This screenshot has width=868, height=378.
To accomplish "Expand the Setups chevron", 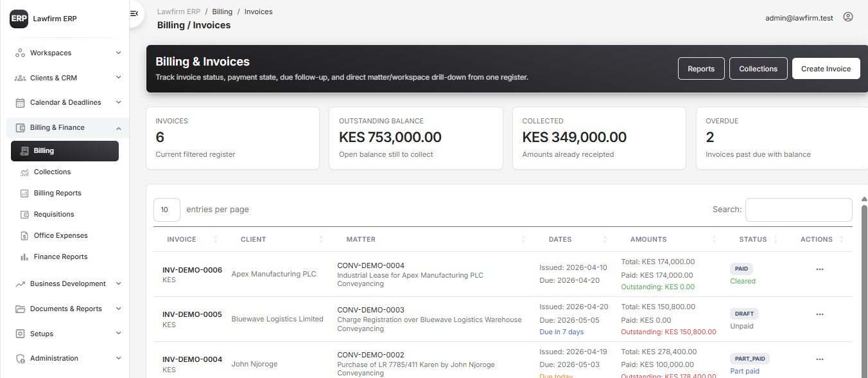I will click(x=118, y=334).
